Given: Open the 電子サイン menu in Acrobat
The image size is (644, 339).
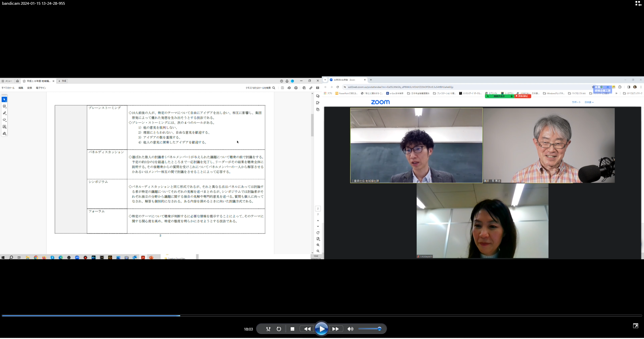Looking at the screenshot, I should [41, 88].
